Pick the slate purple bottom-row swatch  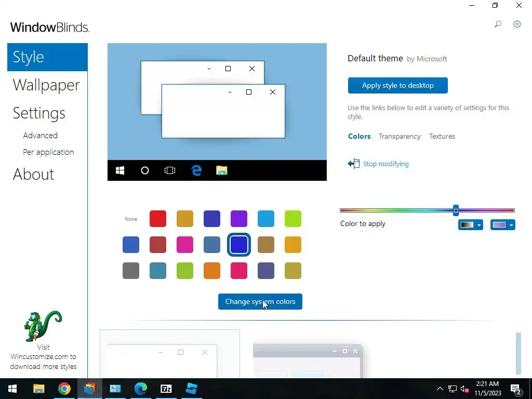pos(266,271)
